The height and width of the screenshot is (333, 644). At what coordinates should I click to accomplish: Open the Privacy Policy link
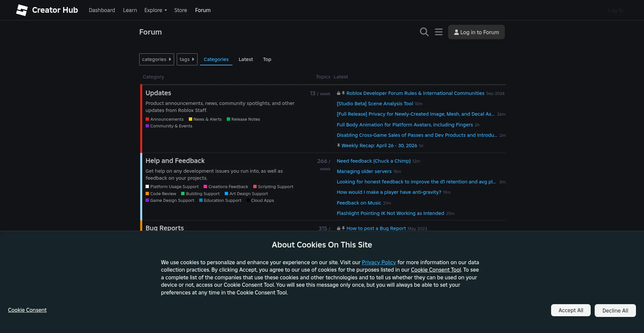pyautogui.click(x=379, y=262)
